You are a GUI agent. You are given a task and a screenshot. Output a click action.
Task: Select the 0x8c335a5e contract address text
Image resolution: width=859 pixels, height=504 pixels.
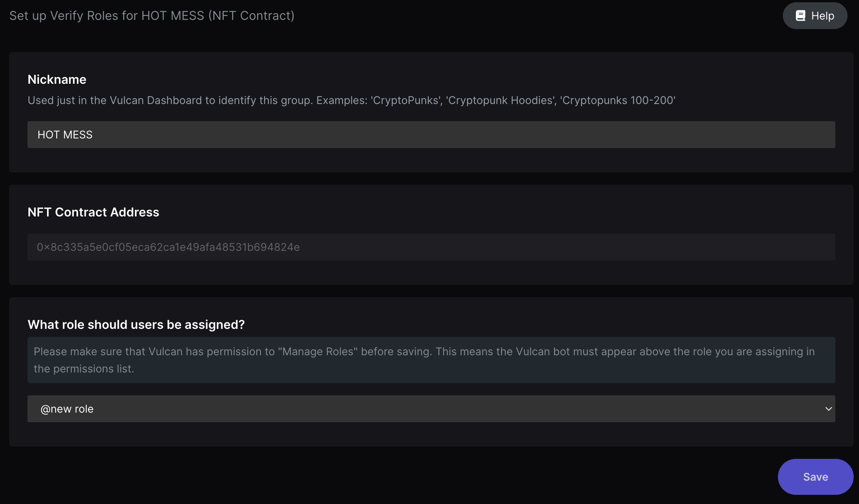click(x=168, y=247)
